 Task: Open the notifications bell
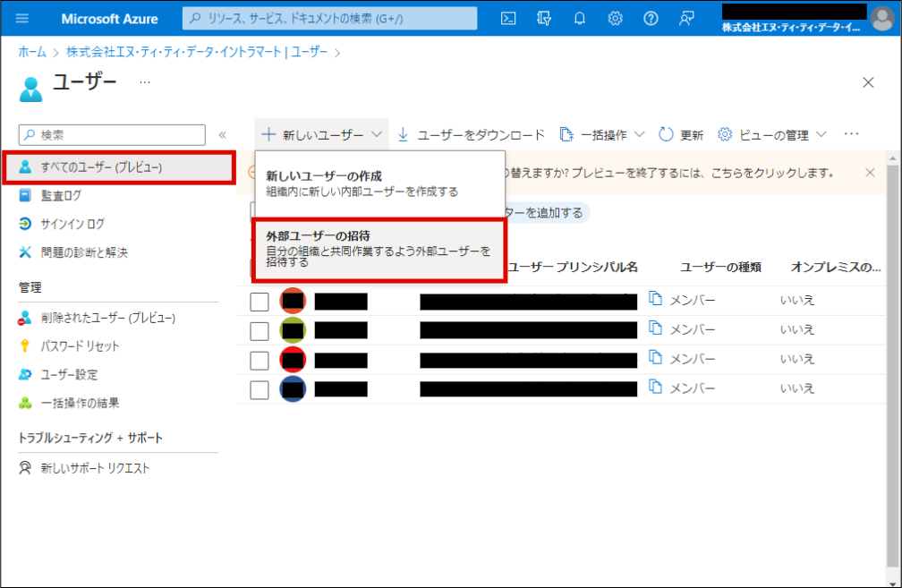(x=580, y=18)
